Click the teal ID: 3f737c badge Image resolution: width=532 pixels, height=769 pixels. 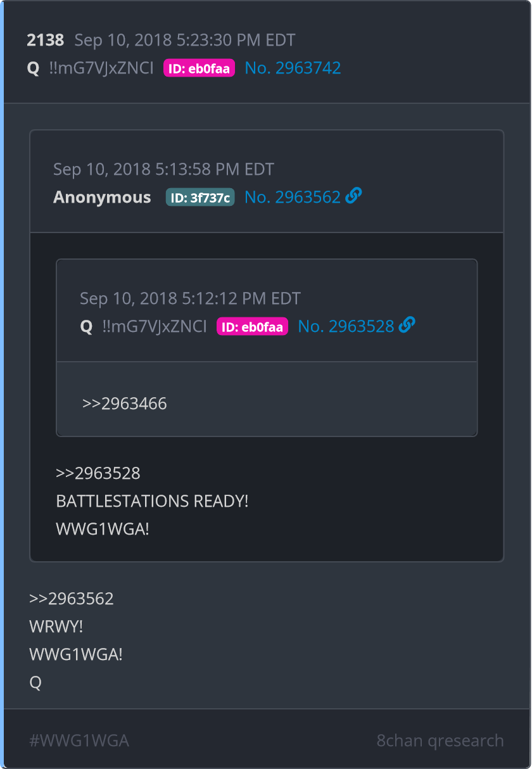click(x=200, y=197)
